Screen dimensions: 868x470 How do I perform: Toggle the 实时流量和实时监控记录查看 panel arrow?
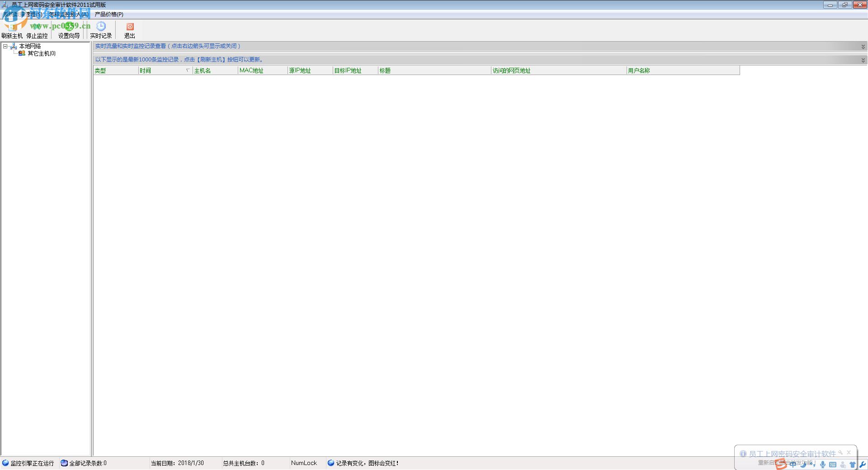click(x=863, y=47)
